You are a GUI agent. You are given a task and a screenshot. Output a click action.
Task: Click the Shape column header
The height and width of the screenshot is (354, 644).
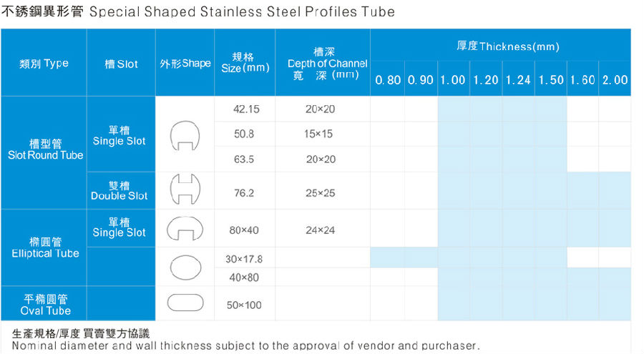(x=185, y=64)
